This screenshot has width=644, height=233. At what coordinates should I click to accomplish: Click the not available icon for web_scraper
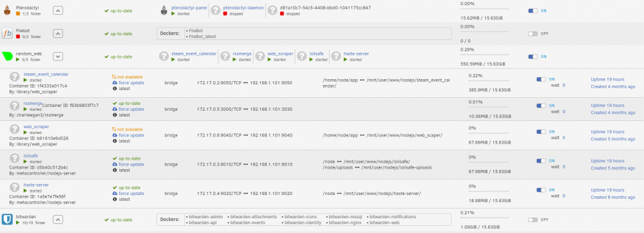click(115, 129)
